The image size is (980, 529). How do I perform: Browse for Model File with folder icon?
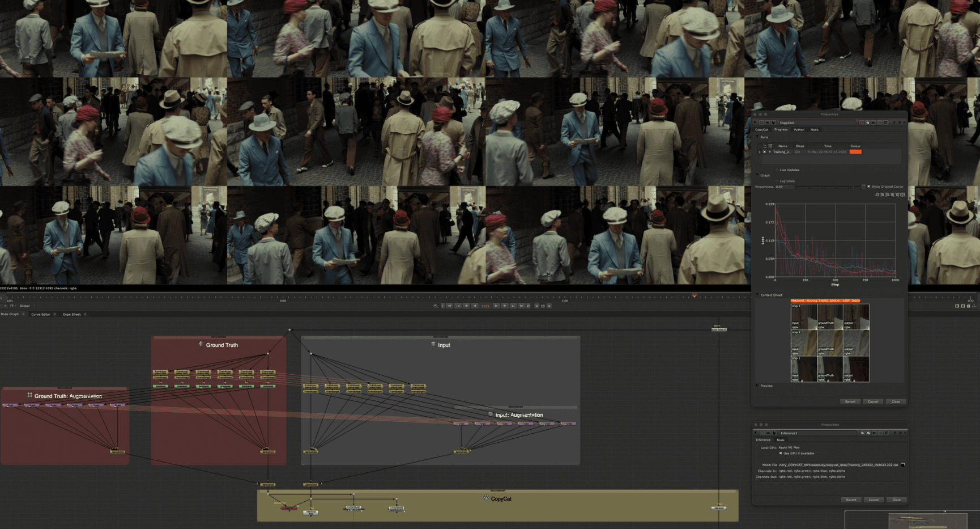tap(903, 465)
